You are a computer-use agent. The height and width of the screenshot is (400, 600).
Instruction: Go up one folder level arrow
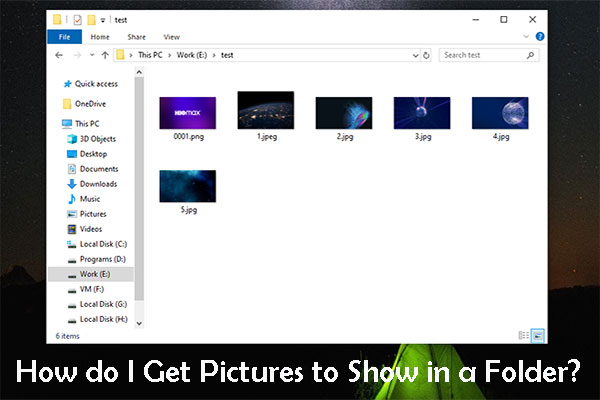tap(105, 55)
